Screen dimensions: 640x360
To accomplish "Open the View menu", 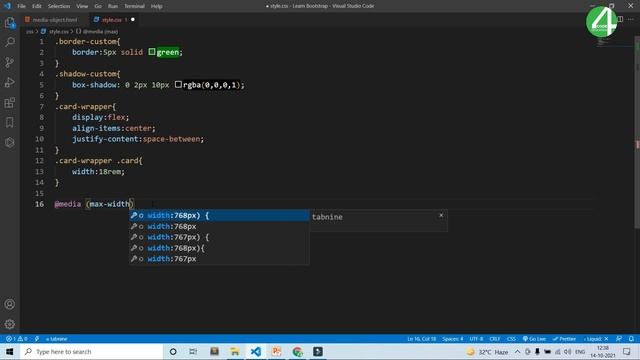I will tap(82, 6).
